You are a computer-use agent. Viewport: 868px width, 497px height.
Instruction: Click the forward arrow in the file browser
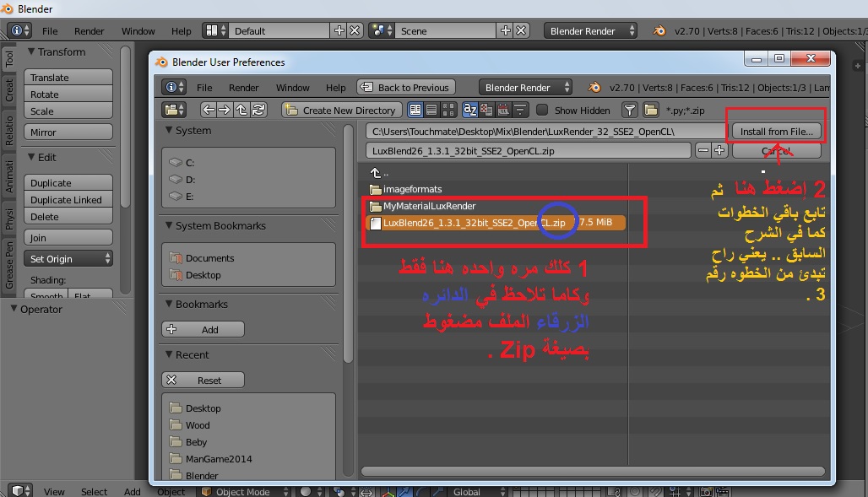(x=225, y=111)
